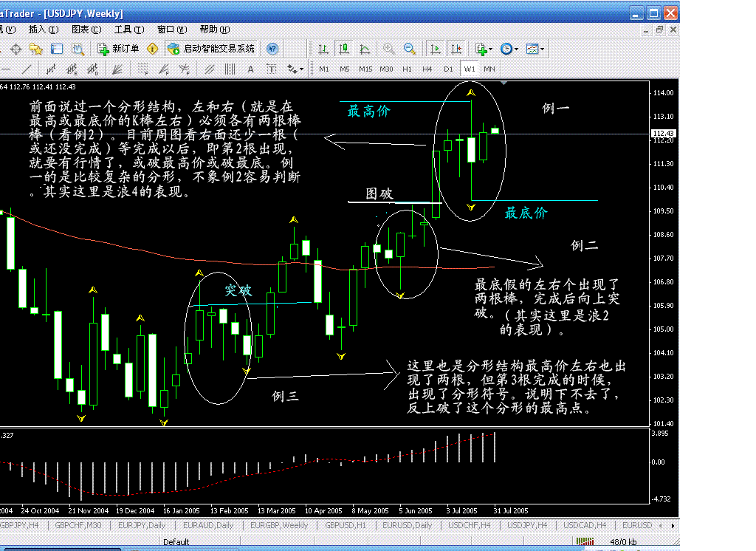Screen dimensions: 756x551
Task: Open the 工具 menu
Action: tap(129, 30)
